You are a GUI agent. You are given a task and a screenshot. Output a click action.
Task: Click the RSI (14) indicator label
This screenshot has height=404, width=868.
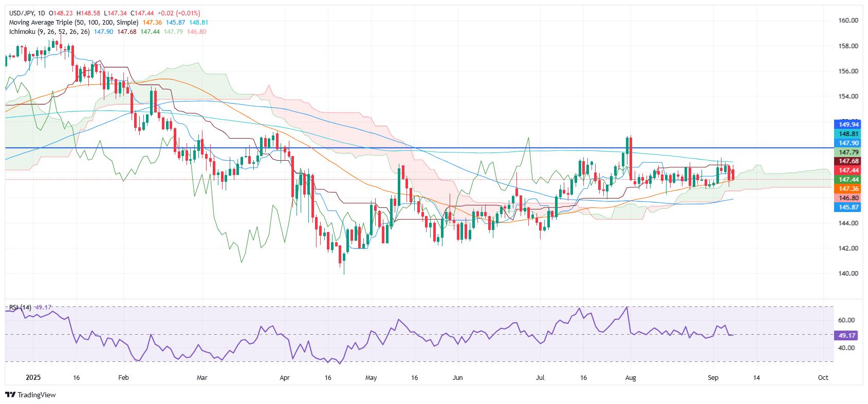pos(20,307)
